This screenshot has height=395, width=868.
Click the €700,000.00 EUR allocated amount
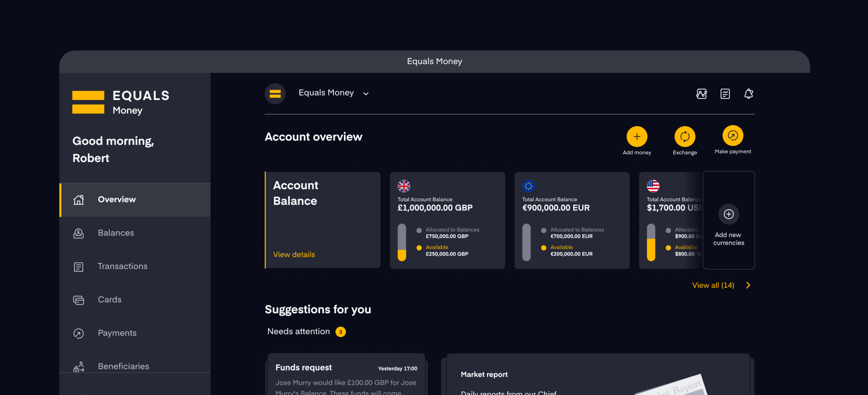point(571,236)
